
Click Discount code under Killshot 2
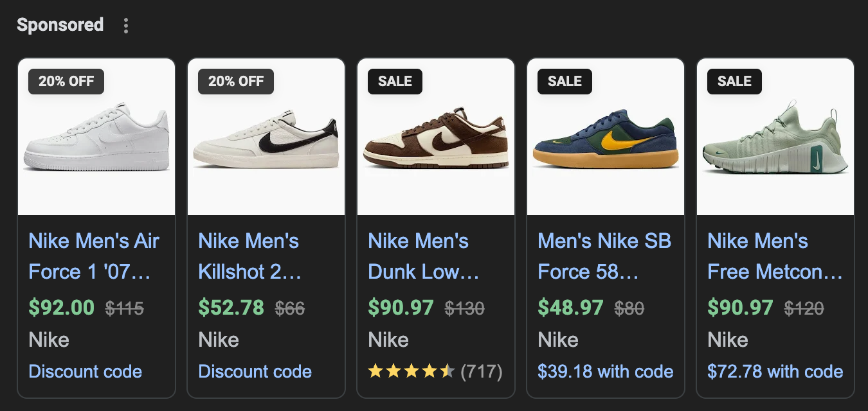[255, 371]
